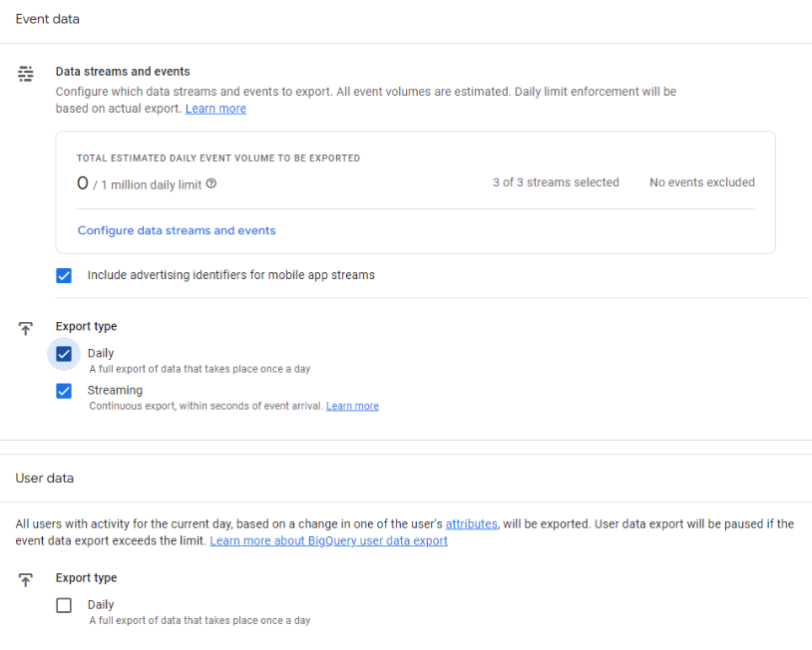
Task: Click the Event data section heading
Action: pyautogui.click(x=48, y=19)
